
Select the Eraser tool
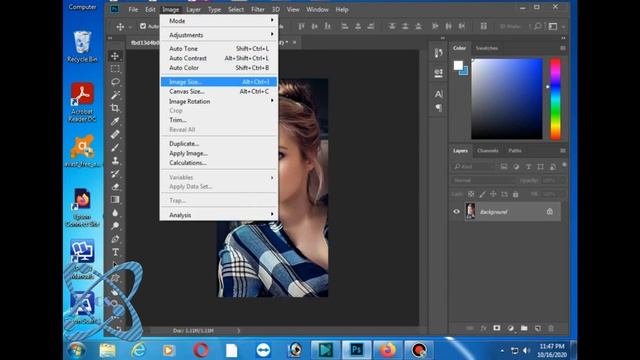[x=116, y=187]
